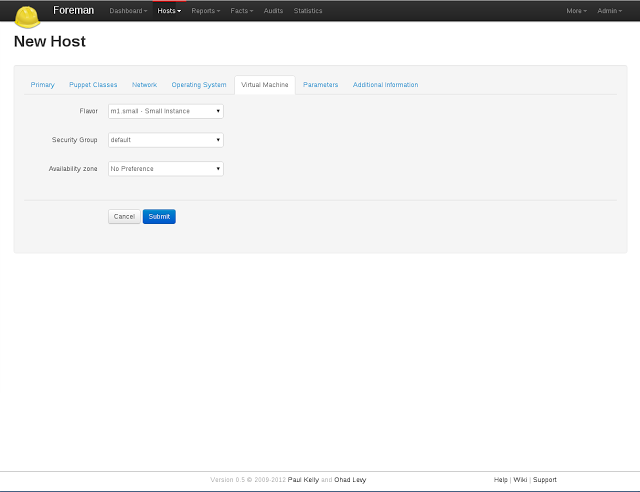The image size is (640, 492).
Task: Open the Availability zone dropdown
Action: (x=166, y=169)
